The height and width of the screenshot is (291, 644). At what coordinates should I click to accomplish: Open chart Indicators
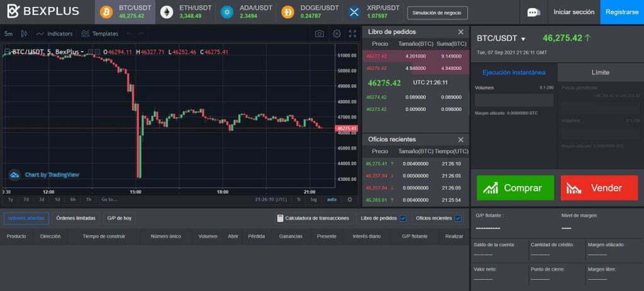(x=54, y=34)
